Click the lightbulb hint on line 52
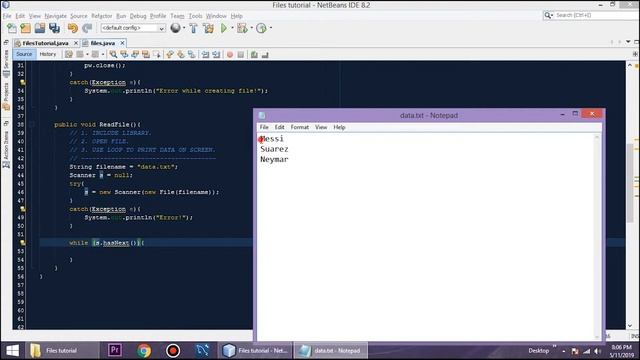Viewport: 640px width, 360px height. 23,242
